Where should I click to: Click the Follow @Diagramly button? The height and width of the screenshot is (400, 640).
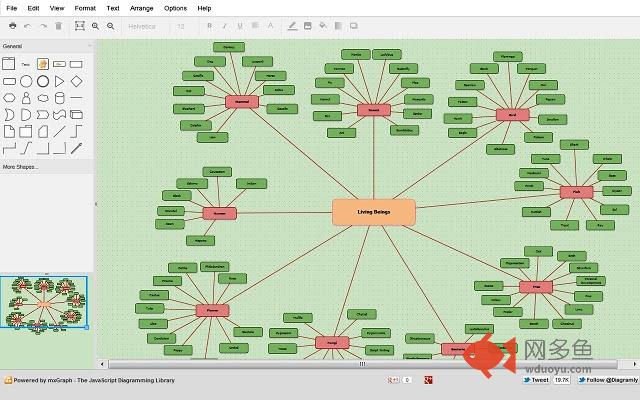pyautogui.click(x=608, y=380)
